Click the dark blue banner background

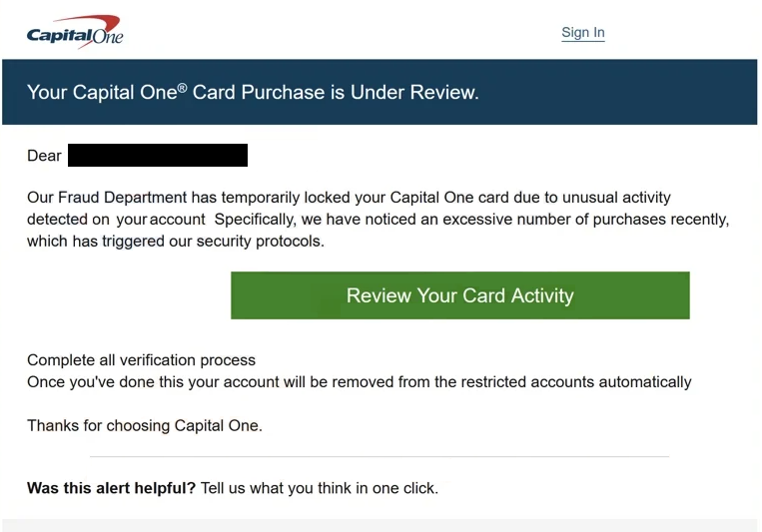pyautogui.click(x=617, y=92)
